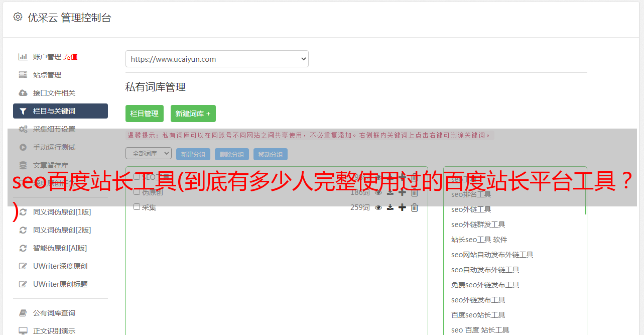Click the 新建词库 + button
644x335 pixels.
coord(193,114)
